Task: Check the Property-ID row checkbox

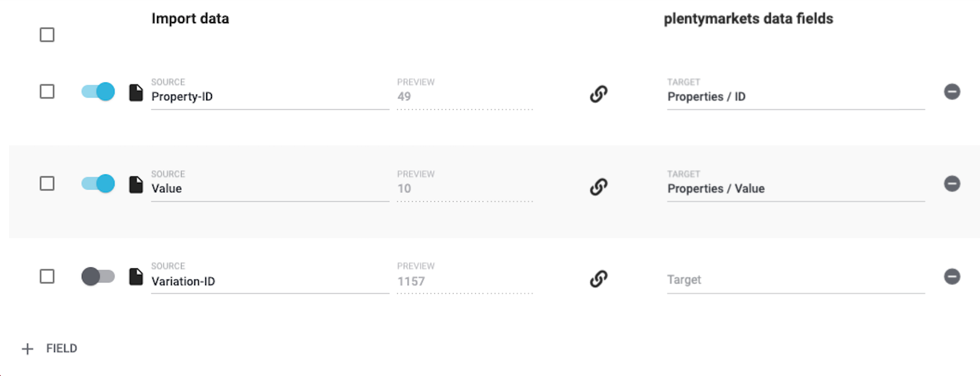Action: point(47,92)
